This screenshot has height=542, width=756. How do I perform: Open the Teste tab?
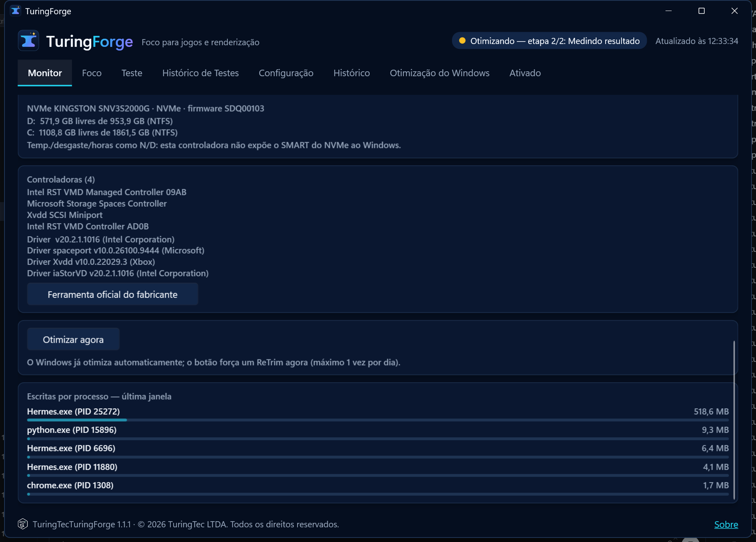click(132, 73)
